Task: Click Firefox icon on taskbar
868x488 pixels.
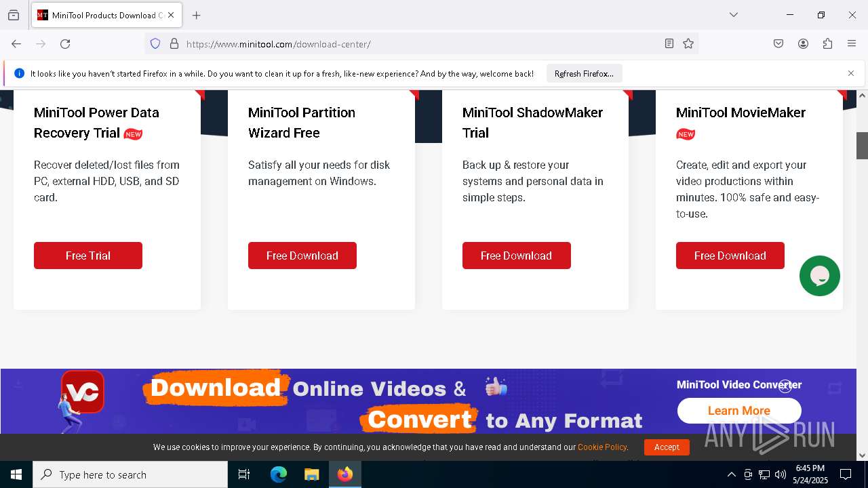Action: [x=345, y=474]
